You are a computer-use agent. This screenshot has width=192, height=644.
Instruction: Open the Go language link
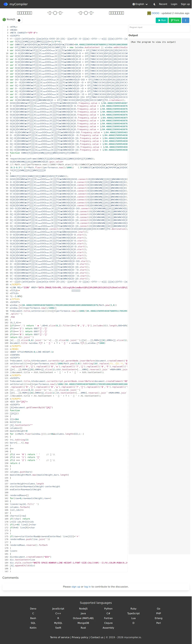pyautogui.click(x=159, y=608)
